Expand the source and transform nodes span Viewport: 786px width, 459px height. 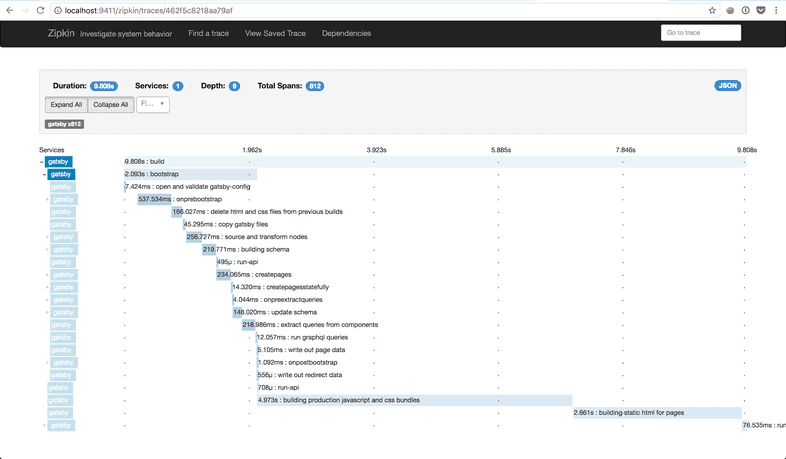tap(47, 237)
